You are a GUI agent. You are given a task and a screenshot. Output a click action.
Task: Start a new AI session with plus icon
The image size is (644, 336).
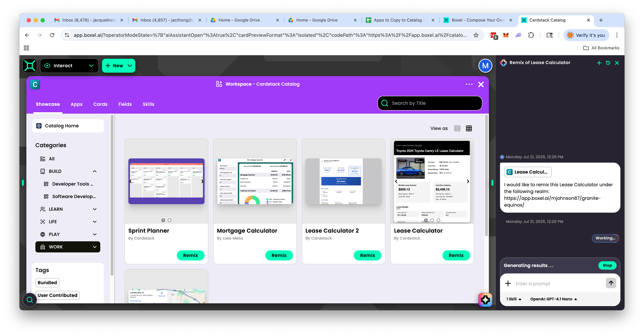[x=599, y=63]
